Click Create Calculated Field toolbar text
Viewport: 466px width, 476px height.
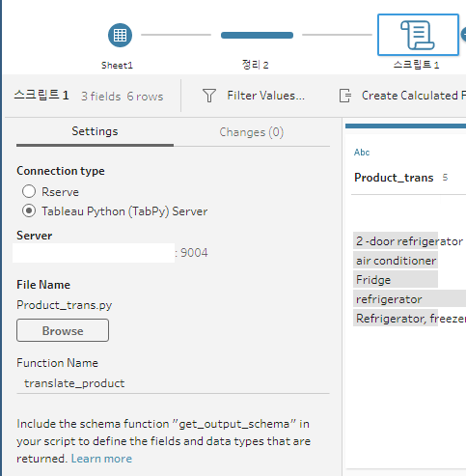coord(414,96)
